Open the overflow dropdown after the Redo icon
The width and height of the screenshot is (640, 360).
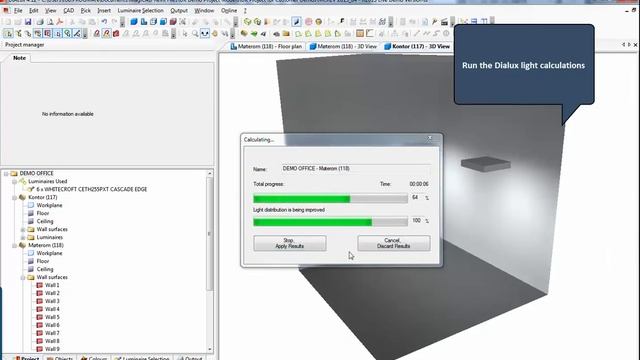(x=122, y=22)
